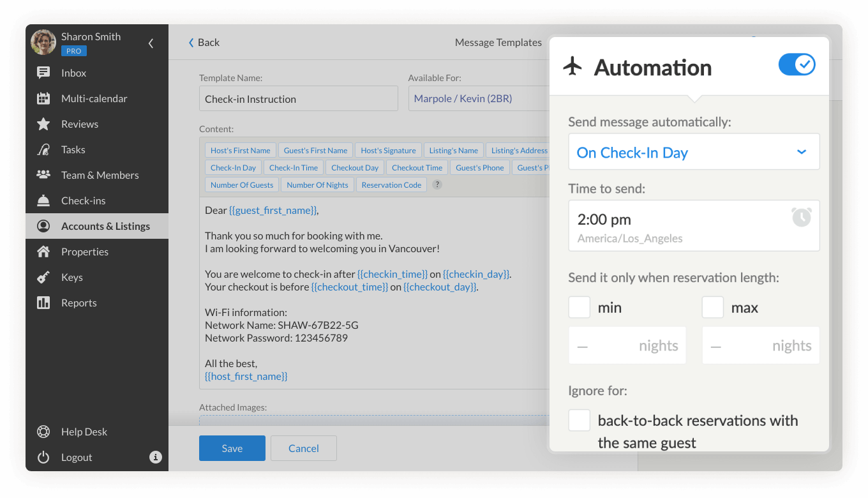Click the {{checkout_day}} placeholder in message
The image size is (868, 498).
[x=440, y=287]
